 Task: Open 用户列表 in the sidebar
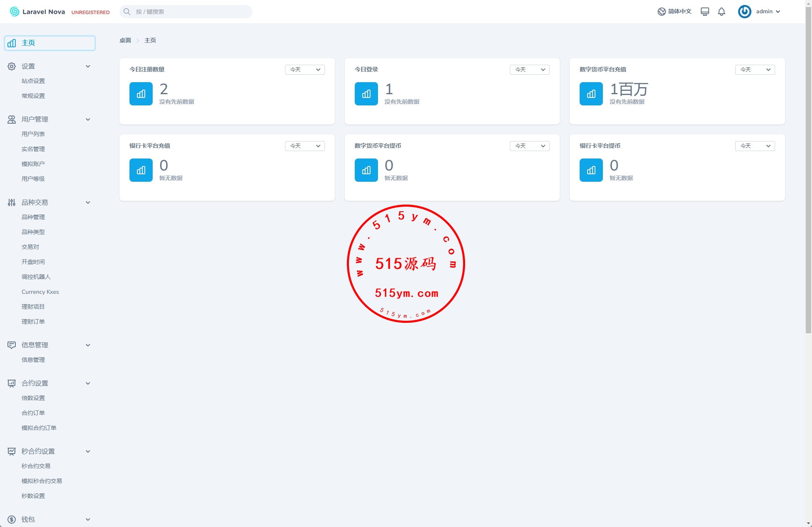(x=33, y=134)
